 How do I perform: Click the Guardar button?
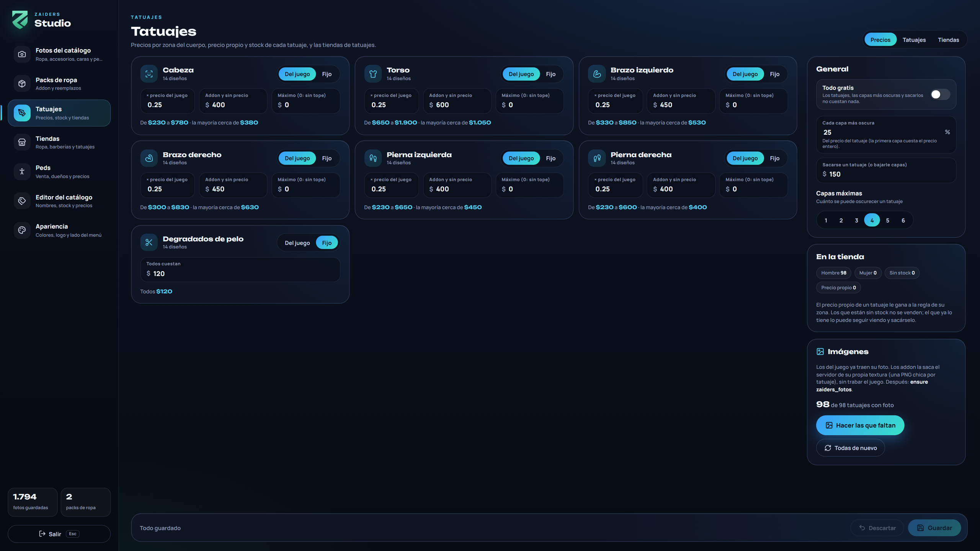pyautogui.click(x=934, y=528)
